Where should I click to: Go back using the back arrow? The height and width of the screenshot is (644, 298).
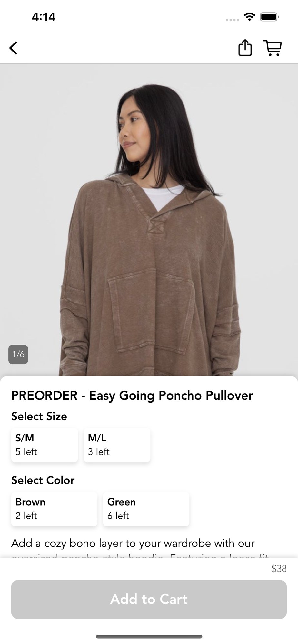pyautogui.click(x=13, y=48)
